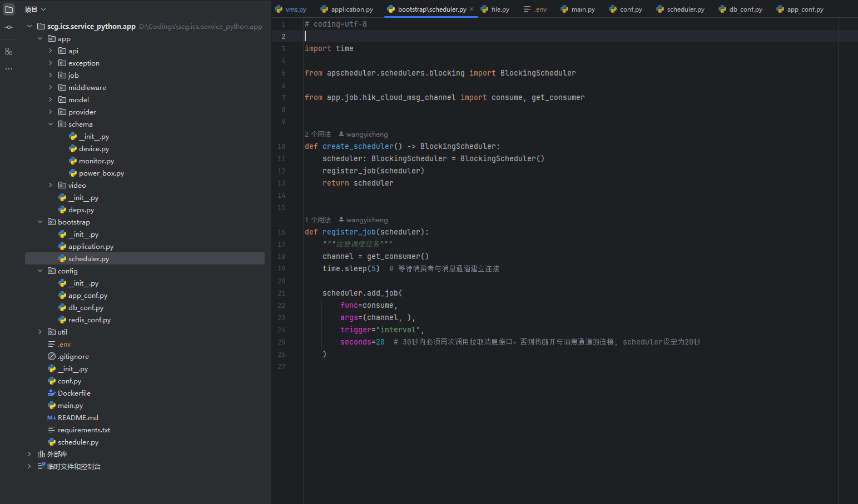Click the '2 个用法' usages hint
858x504 pixels.
tap(318, 134)
